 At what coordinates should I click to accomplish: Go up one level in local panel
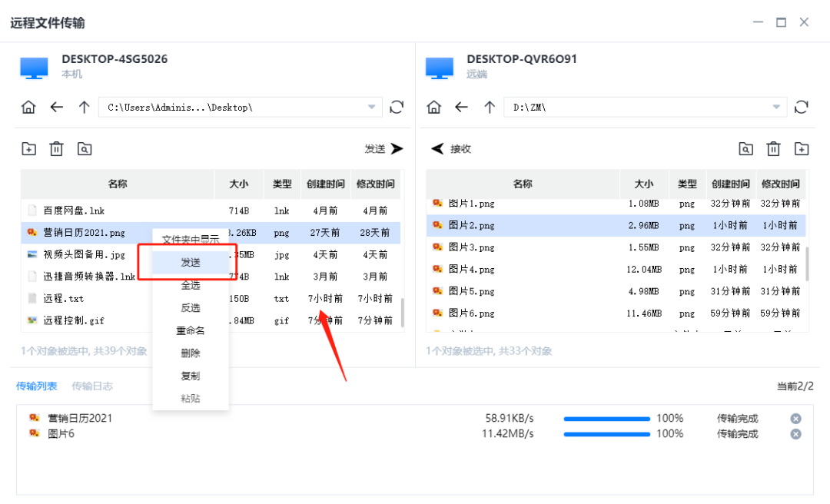[x=85, y=108]
